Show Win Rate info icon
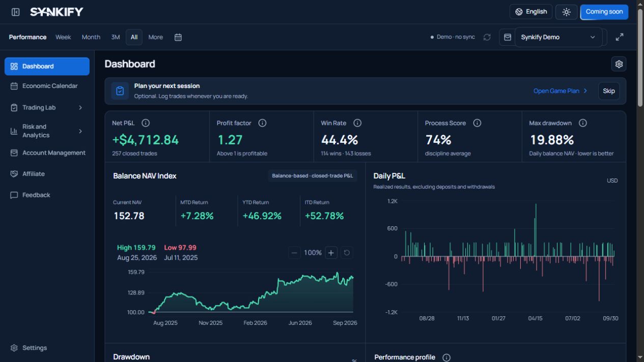Image resolution: width=644 pixels, height=362 pixels. point(357,123)
